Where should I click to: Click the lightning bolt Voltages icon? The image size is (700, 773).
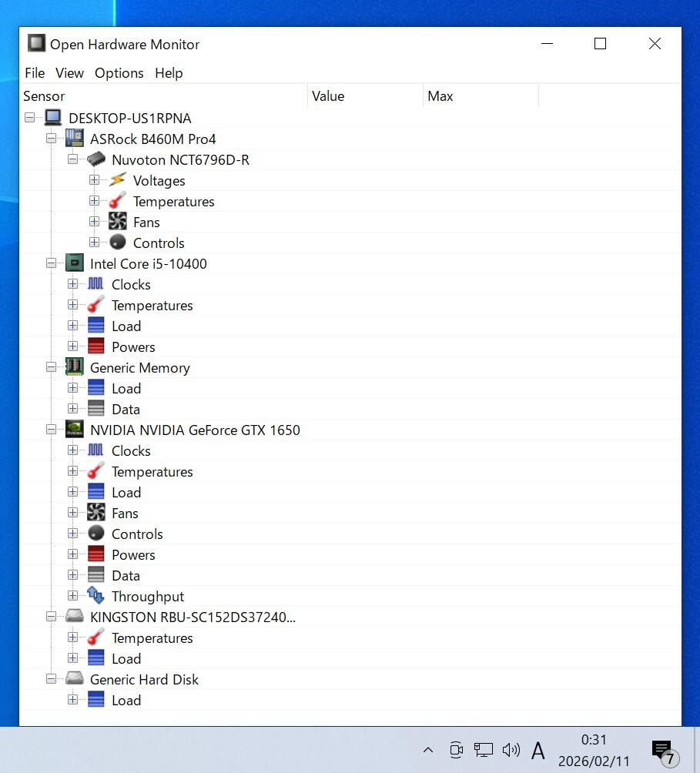(x=118, y=180)
